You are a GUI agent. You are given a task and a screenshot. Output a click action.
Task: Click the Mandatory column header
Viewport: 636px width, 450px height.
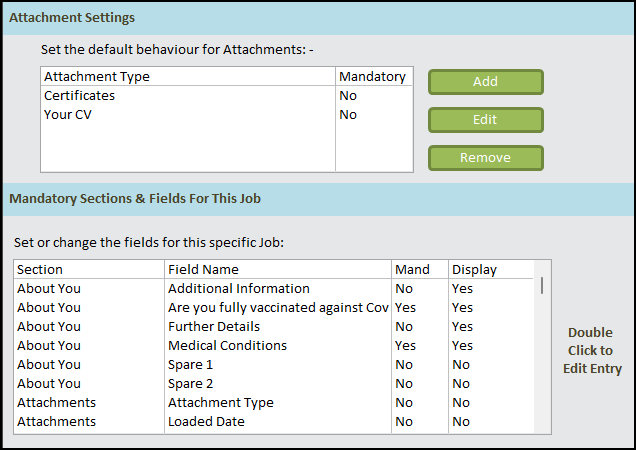[372, 77]
